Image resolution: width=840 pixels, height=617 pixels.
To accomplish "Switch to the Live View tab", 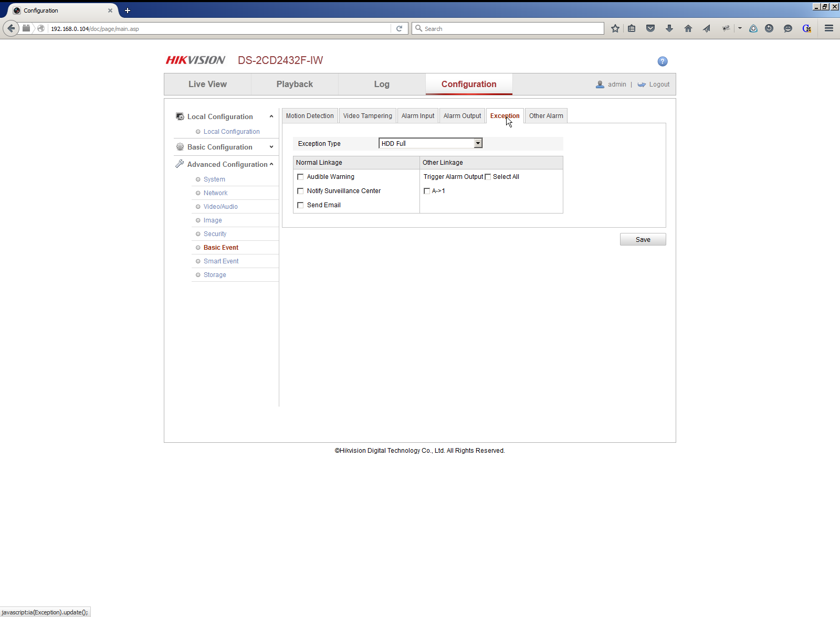I will (x=207, y=84).
